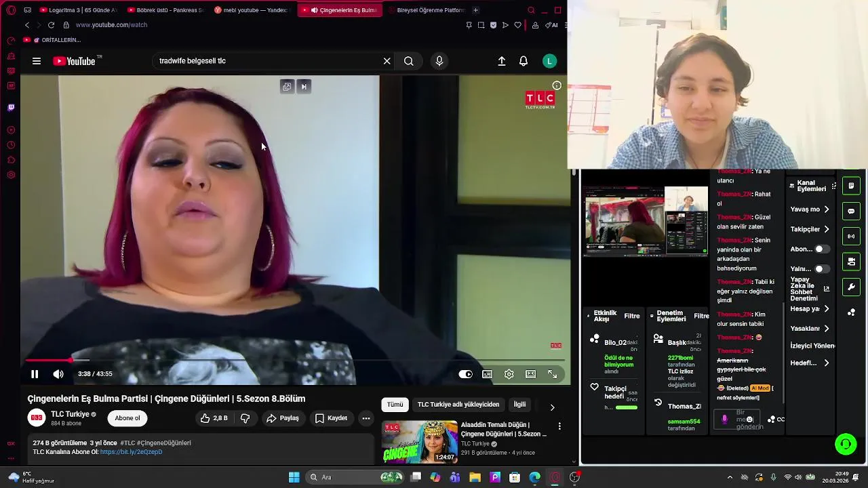The width and height of the screenshot is (868, 488).
Task: Select the Tümü filter chip
Action: (x=395, y=405)
